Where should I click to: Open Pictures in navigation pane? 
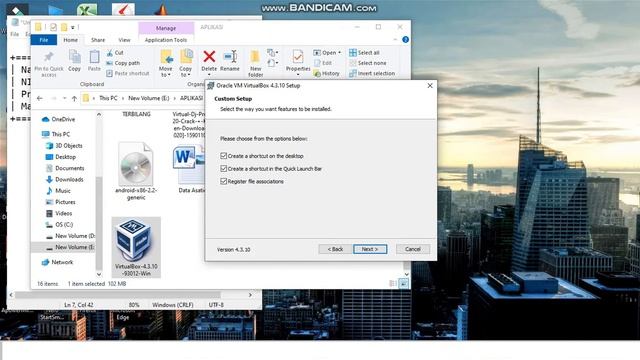click(60, 202)
